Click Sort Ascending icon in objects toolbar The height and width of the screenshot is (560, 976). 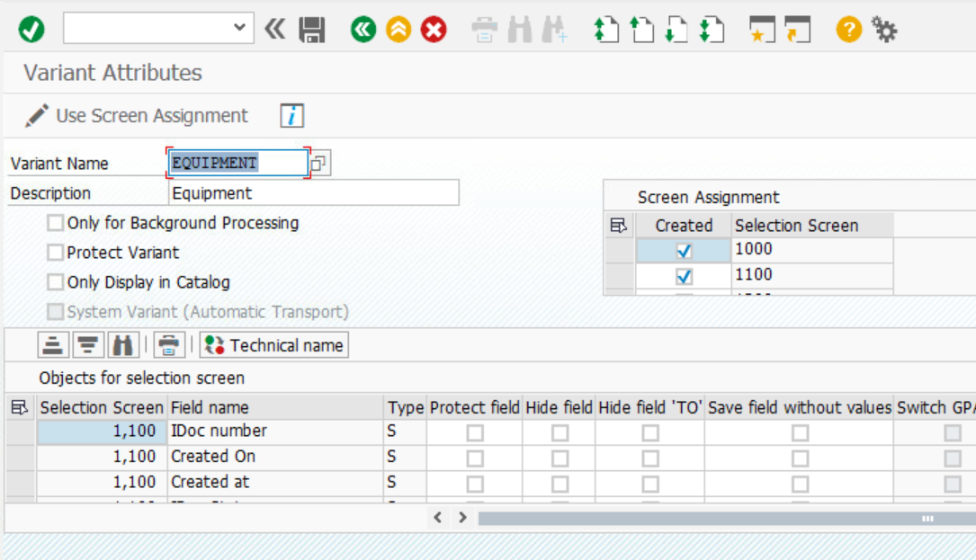53,344
